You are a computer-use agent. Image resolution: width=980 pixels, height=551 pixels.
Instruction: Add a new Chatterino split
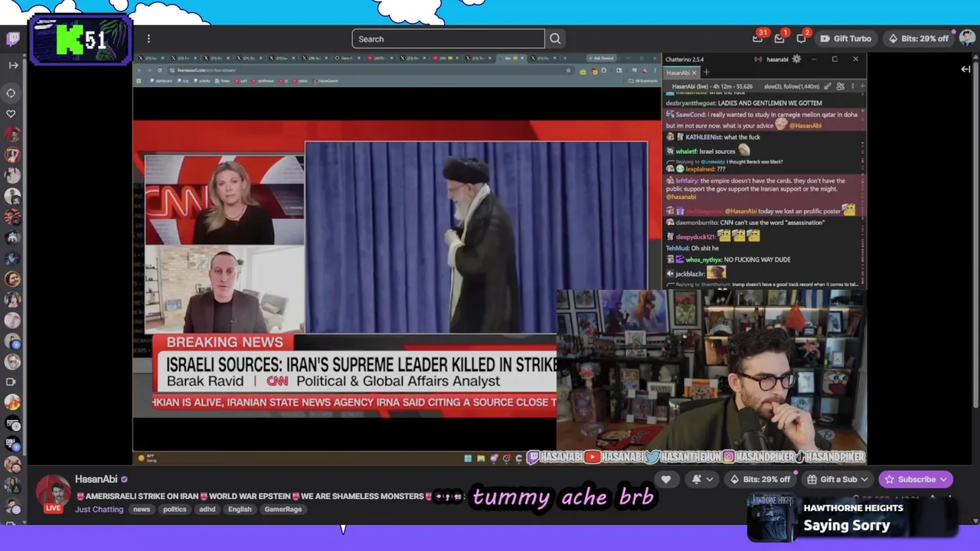[863, 86]
